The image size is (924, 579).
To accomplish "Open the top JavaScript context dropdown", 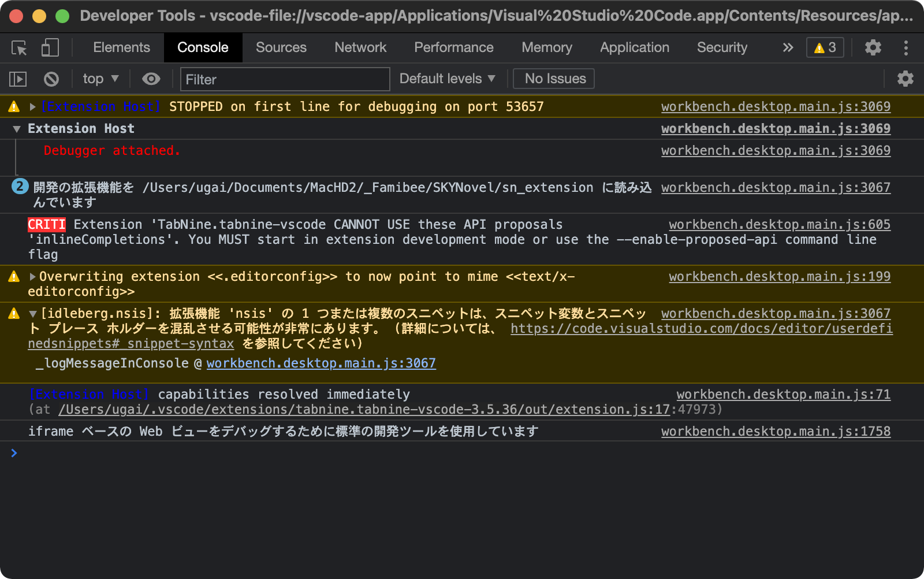I will pos(100,79).
